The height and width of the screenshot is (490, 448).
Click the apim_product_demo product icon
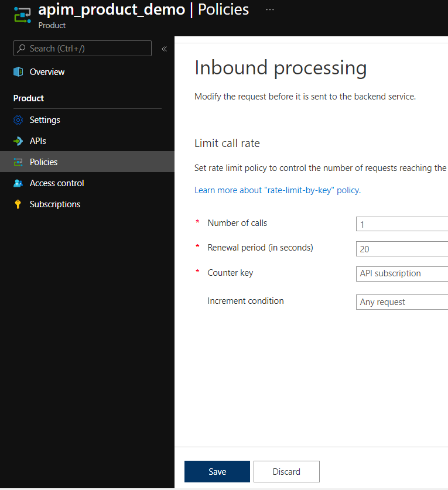click(x=22, y=16)
